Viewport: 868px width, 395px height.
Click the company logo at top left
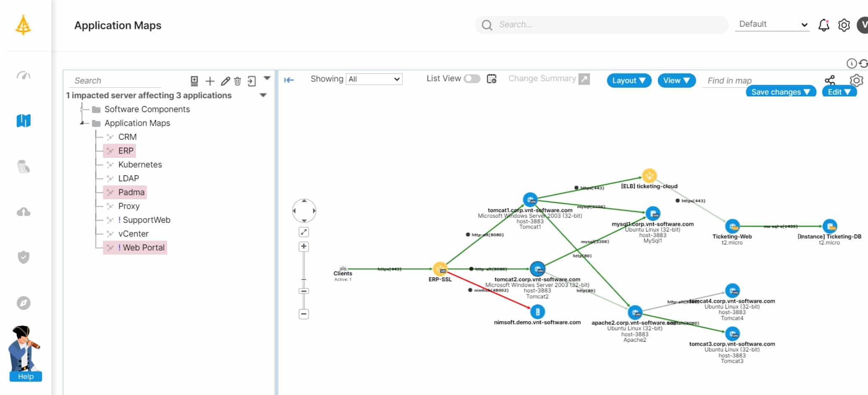(23, 25)
